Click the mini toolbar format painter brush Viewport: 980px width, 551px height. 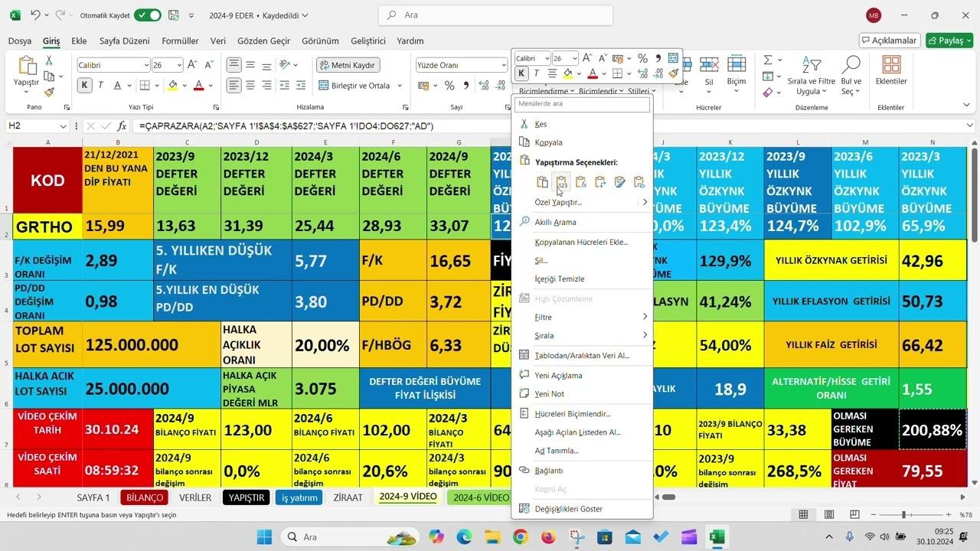[673, 73]
